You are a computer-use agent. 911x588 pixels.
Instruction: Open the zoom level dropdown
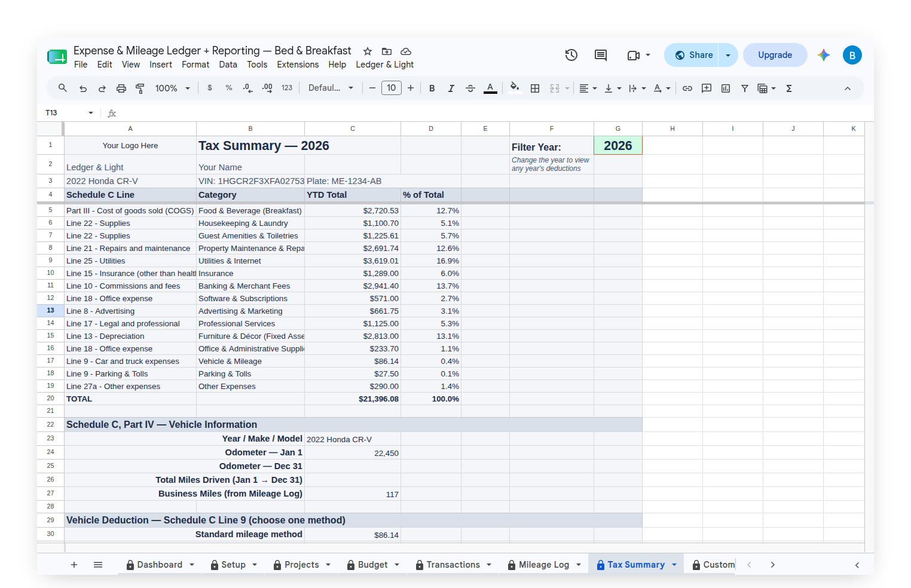coord(172,88)
